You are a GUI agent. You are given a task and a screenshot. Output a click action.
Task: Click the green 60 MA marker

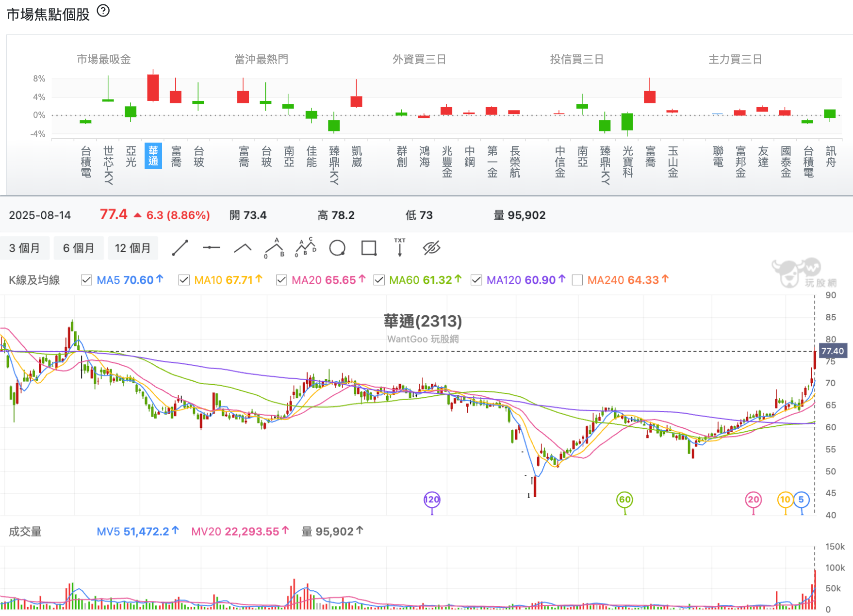625,500
